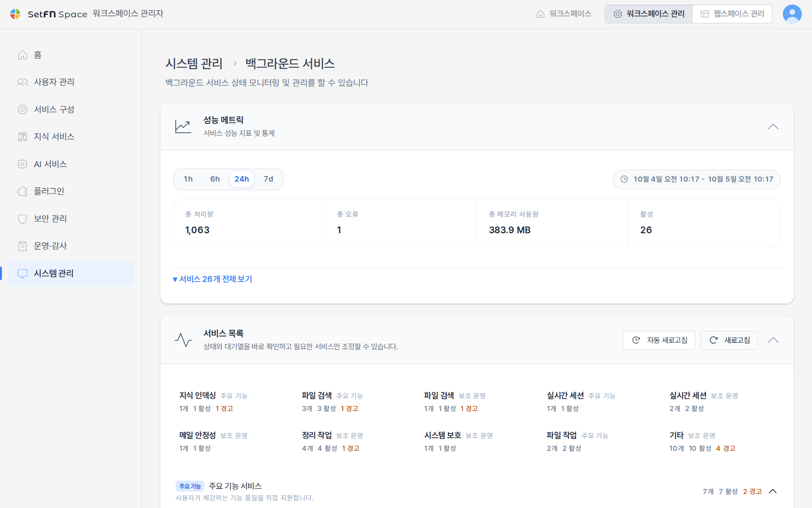The width and height of the screenshot is (812, 508).
Task: Click the clock icon in date range
Action: tap(624, 179)
